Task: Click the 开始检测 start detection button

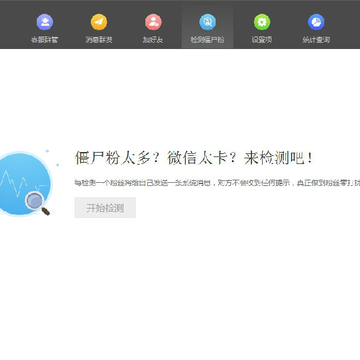Action: tap(105, 208)
